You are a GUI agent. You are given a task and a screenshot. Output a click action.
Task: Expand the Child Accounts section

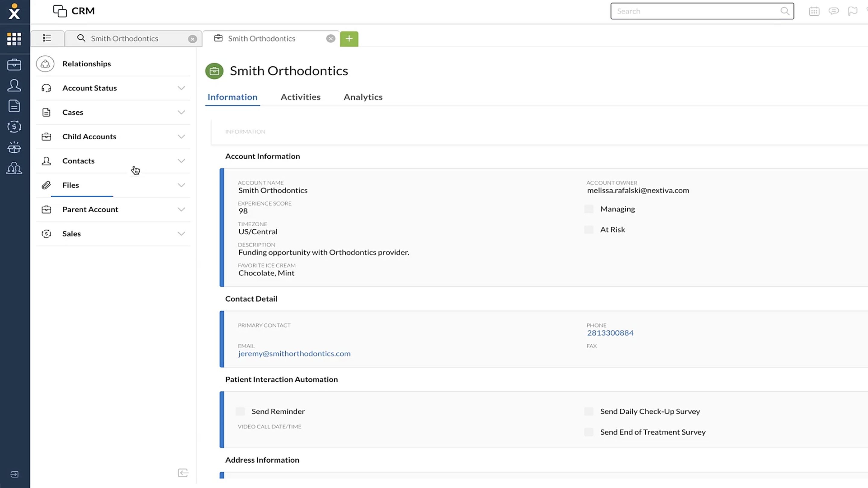181,136
